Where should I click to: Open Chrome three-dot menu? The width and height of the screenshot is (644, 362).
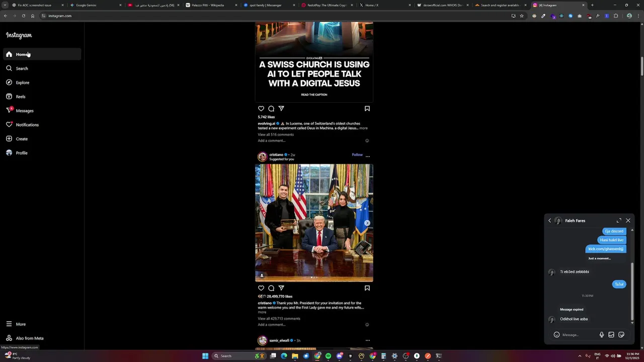pyautogui.click(x=638, y=16)
